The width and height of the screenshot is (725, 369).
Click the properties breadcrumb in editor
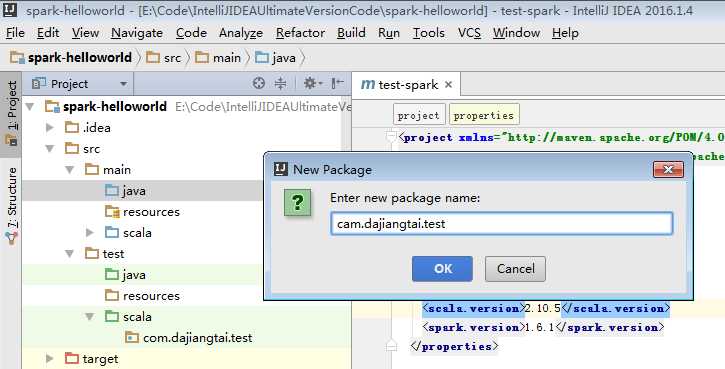484,115
